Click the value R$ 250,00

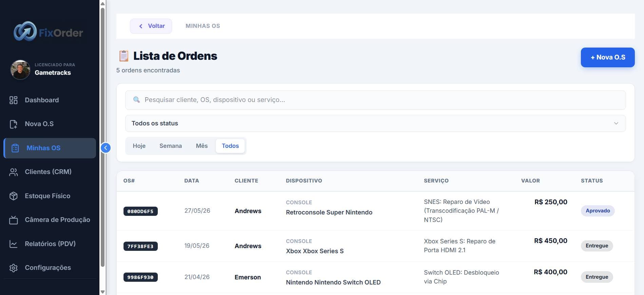coord(551,202)
